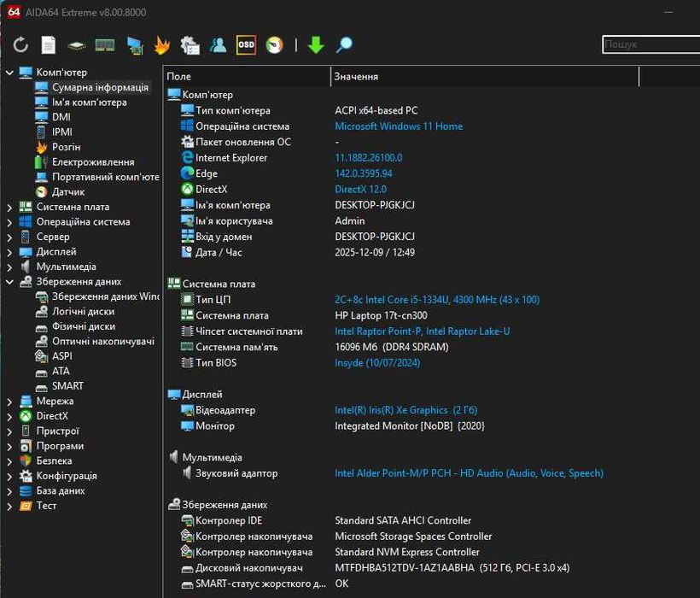Select the Безпека tree item
This screenshot has width=700, height=598.
click(54, 461)
